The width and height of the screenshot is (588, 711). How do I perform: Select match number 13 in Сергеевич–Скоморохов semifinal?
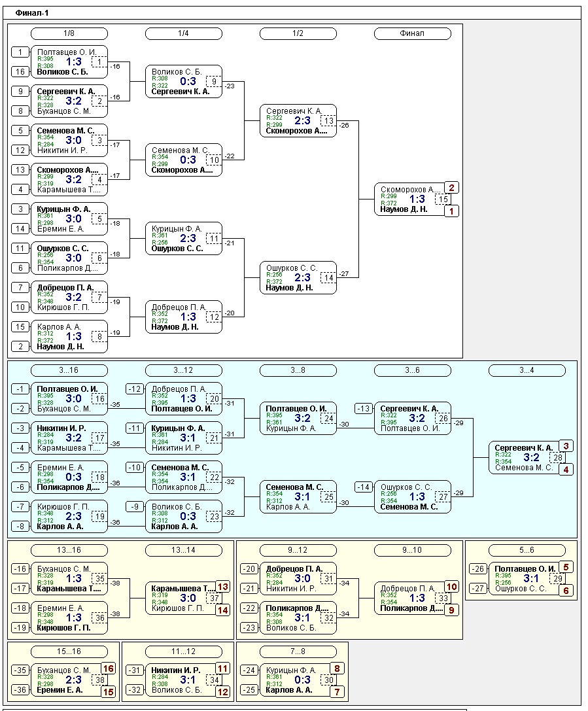pos(328,121)
